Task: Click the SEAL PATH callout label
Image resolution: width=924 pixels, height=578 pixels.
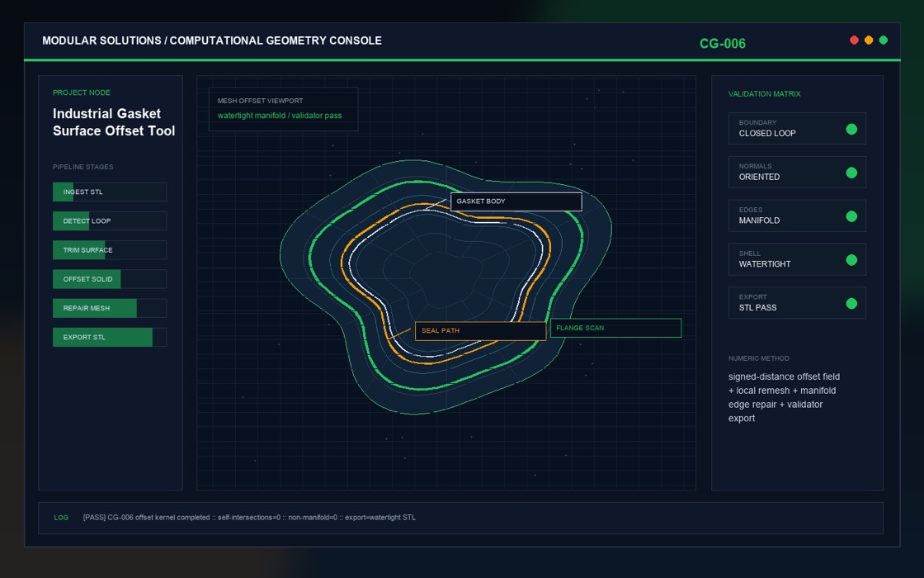Action: coord(480,331)
